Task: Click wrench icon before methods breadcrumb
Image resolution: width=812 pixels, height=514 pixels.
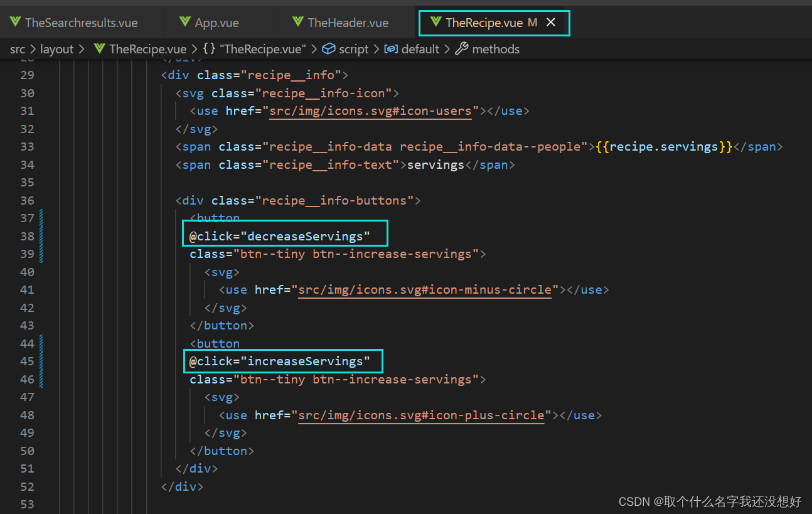Action: (x=462, y=49)
